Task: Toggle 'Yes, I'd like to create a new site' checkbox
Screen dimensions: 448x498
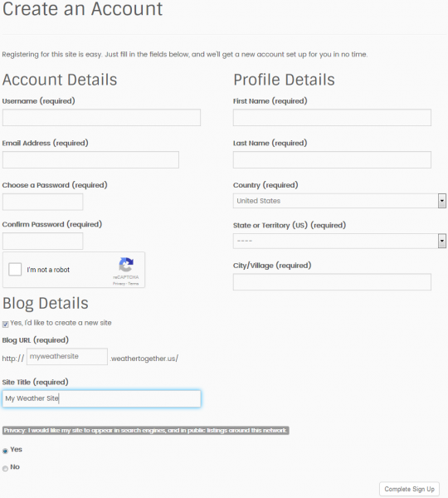Action: click(6, 324)
